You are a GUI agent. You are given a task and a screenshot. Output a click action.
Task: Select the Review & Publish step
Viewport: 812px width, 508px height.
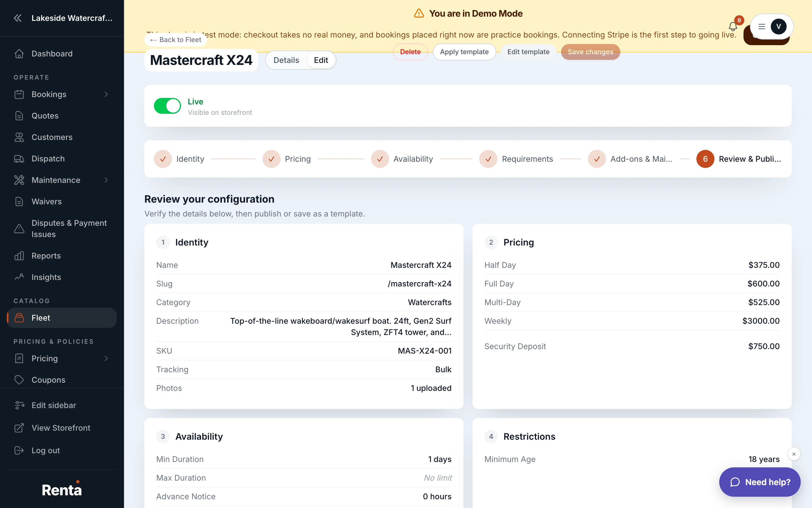(739, 159)
